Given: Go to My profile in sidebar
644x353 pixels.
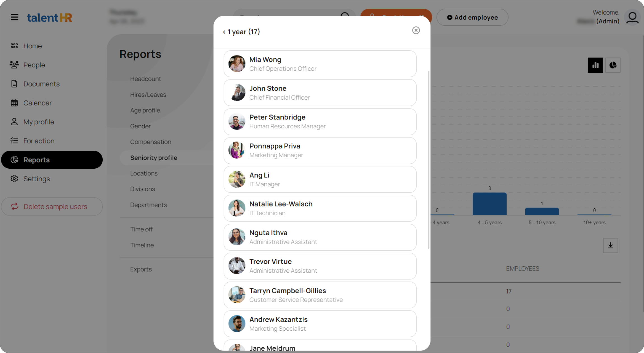Looking at the screenshot, I should [x=39, y=122].
